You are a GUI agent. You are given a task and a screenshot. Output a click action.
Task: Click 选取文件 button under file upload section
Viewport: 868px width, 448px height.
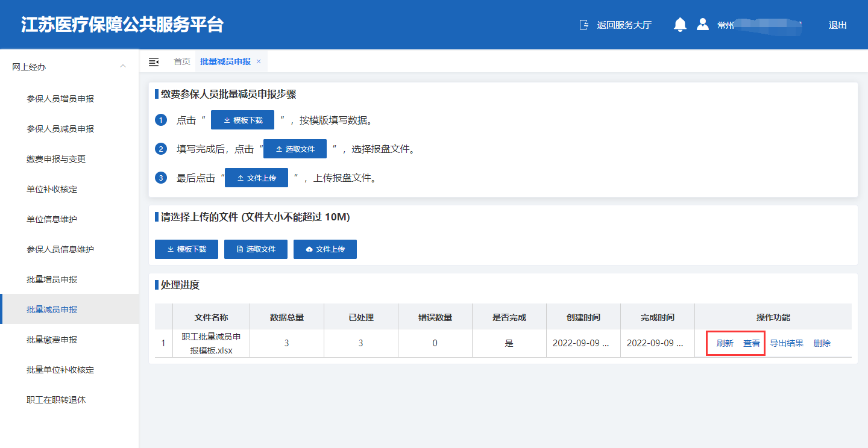coord(256,249)
